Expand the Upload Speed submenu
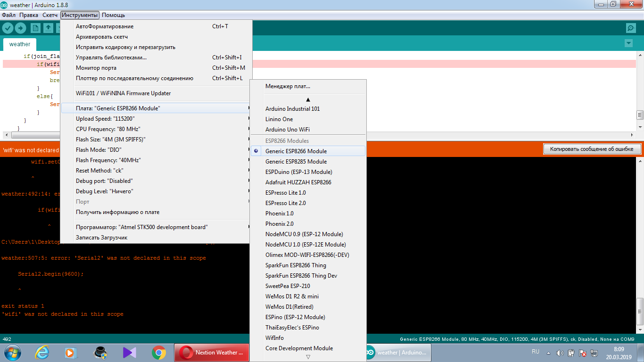644x362 pixels. coord(156,119)
